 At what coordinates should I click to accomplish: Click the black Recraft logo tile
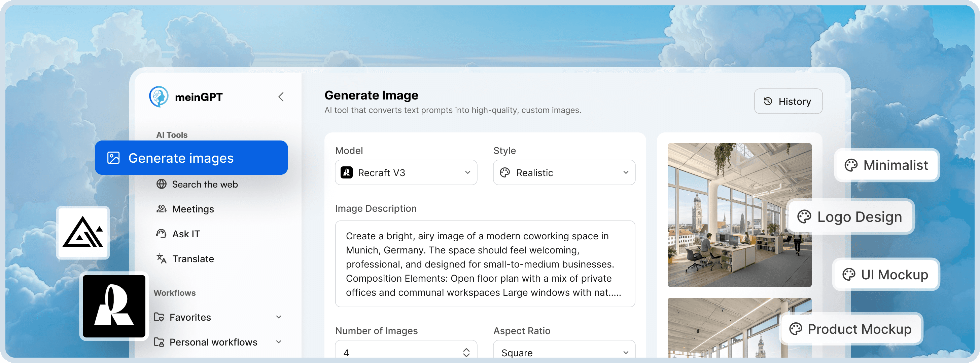point(114,306)
